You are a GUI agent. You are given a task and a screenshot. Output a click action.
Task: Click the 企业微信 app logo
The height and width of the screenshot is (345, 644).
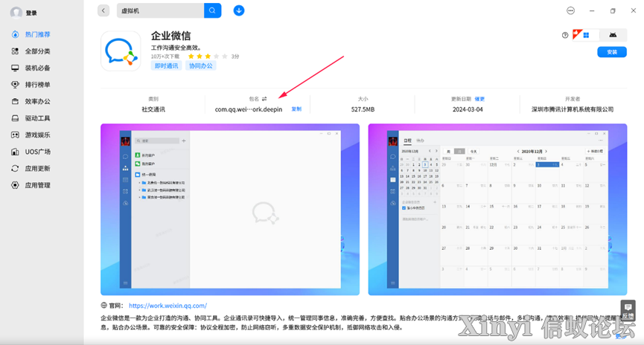(121, 51)
